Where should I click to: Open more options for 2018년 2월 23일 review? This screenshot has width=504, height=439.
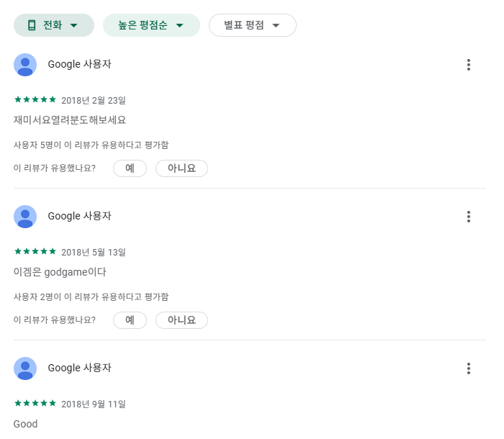tap(469, 65)
